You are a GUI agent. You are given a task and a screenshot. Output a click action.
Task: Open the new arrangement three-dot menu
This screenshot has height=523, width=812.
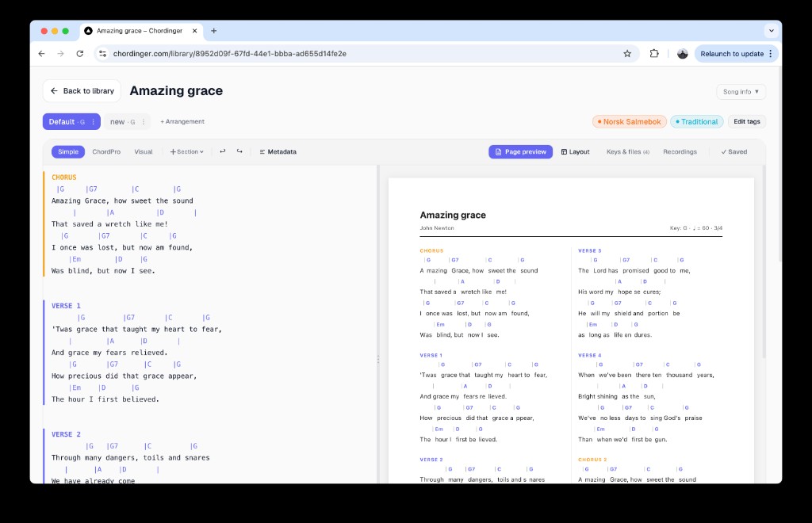[x=144, y=122]
